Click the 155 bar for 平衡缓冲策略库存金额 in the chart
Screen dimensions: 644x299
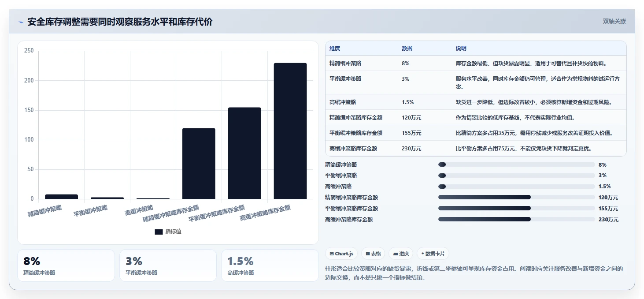coord(244,153)
